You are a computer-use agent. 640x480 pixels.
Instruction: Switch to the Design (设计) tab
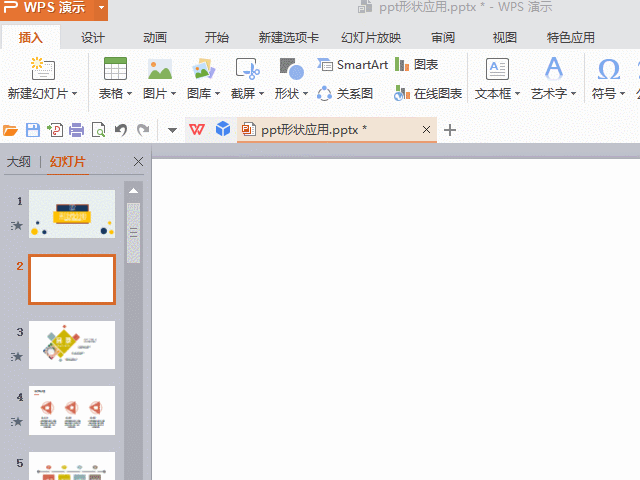point(93,38)
